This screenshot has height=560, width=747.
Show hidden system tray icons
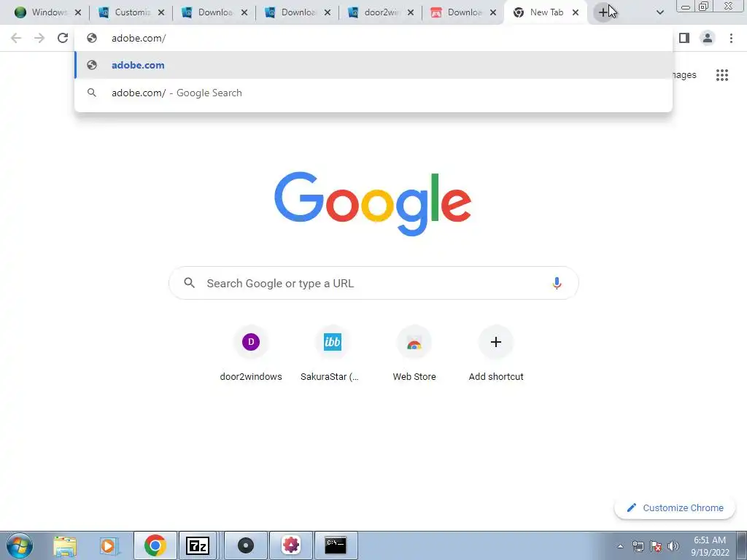click(x=620, y=546)
